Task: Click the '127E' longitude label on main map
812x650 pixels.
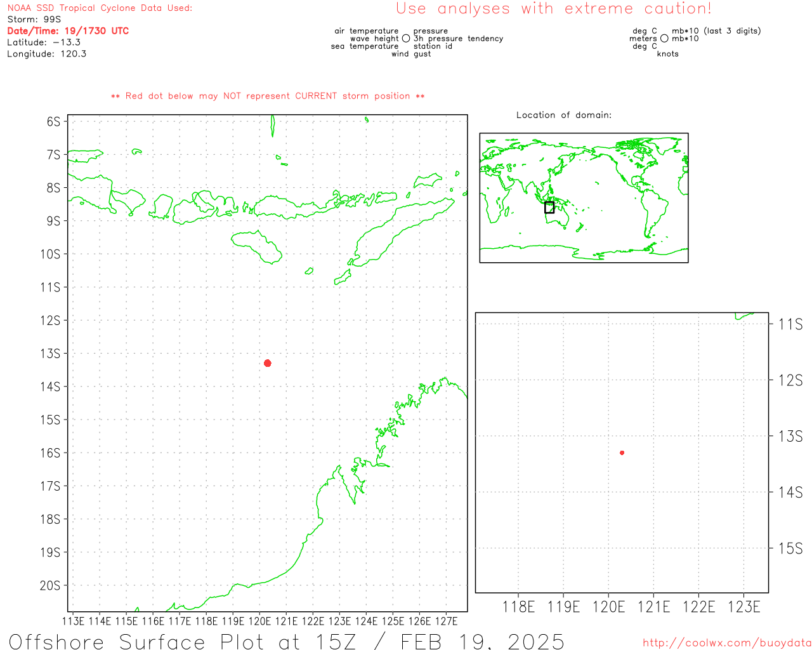Action: [446, 621]
